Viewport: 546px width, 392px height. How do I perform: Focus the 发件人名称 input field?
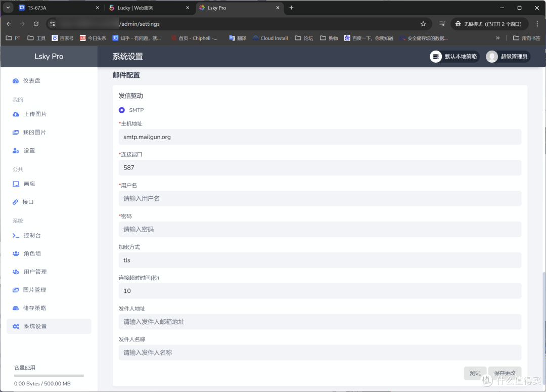click(320, 353)
